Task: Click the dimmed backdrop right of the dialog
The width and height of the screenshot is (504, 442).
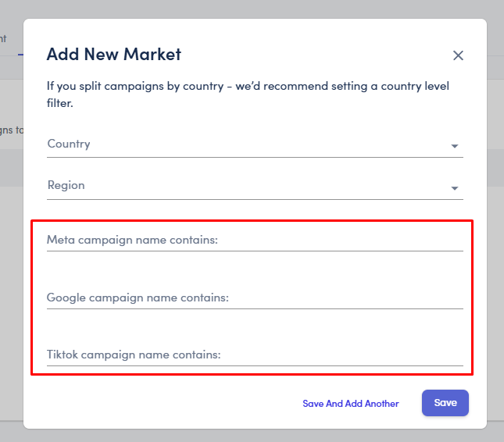Action: click(495, 234)
